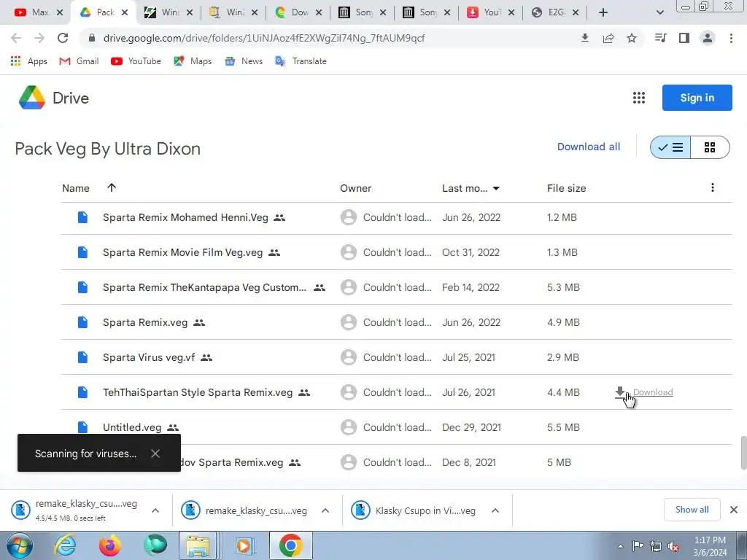Open Windows Start button
The height and width of the screenshot is (560, 747).
point(19,545)
